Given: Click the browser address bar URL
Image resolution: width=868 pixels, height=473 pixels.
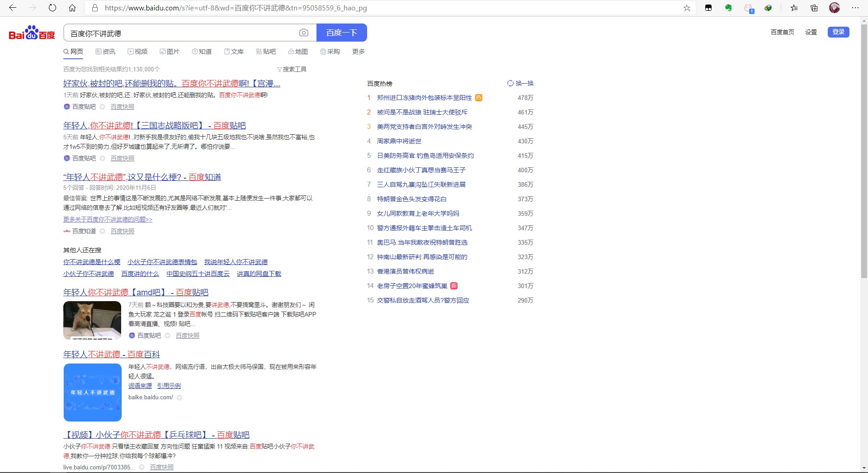Looking at the screenshot, I should click(236, 8).
